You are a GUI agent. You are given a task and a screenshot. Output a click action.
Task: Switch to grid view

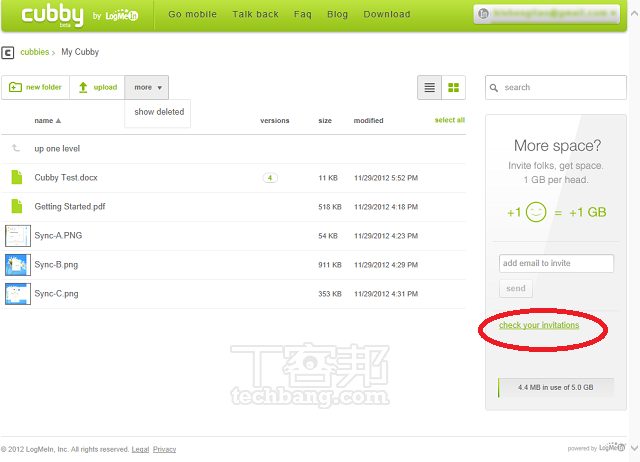(x=453, y=87)
